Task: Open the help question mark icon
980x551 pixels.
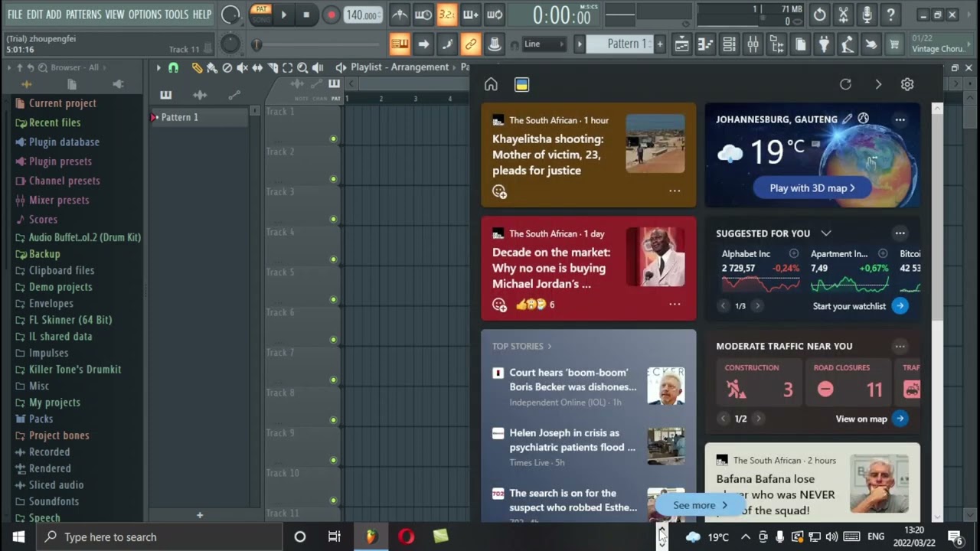Action: point(890,15)
